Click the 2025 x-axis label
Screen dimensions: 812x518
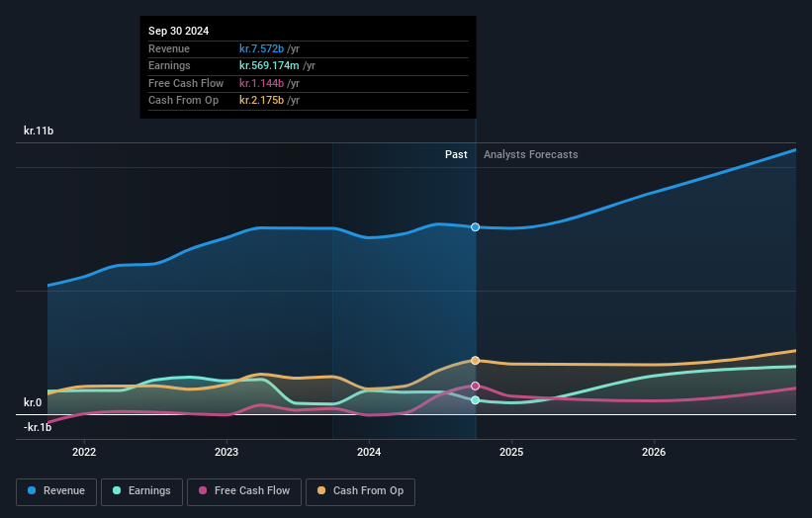point(511,453)
